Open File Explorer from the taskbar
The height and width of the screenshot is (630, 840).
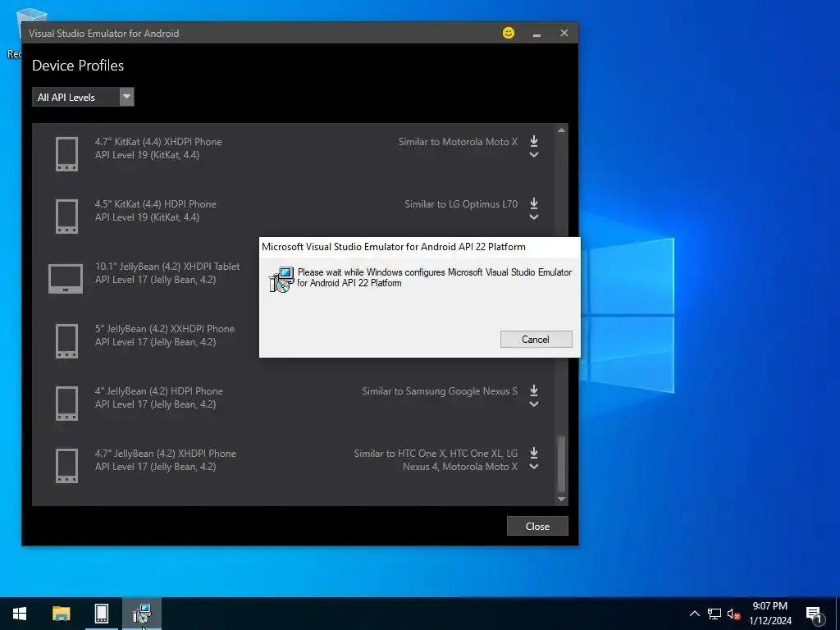click(x=61, y=614)
